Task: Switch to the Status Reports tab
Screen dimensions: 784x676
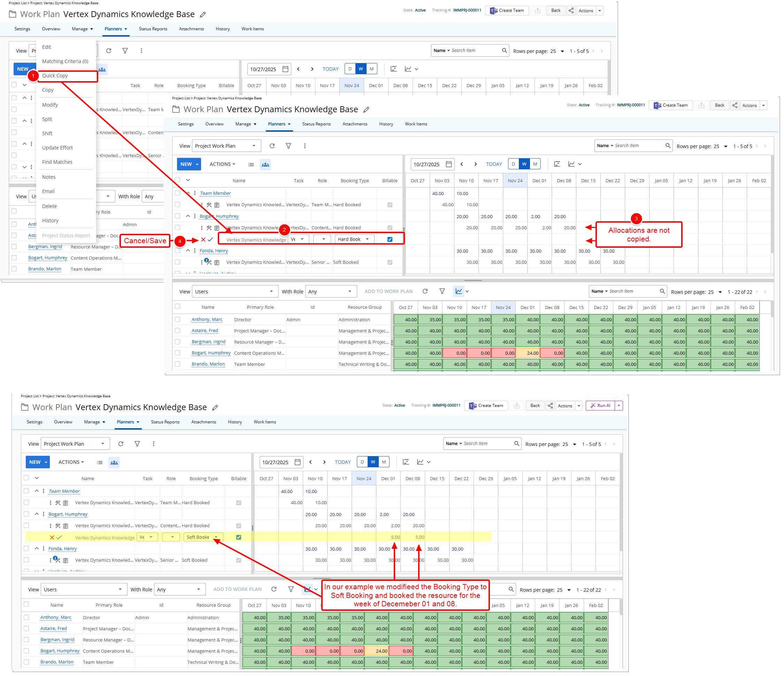Action: click(x=165, y=422)
